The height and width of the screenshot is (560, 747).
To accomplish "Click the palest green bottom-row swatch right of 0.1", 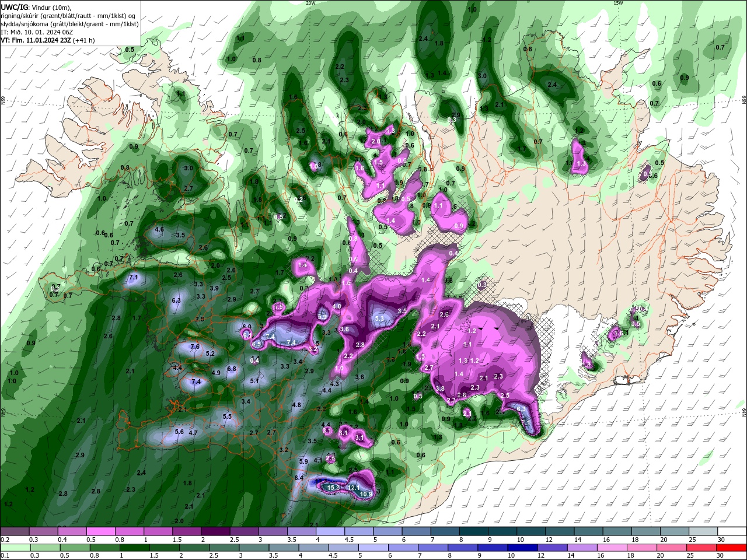I will (x=15, y=548).
